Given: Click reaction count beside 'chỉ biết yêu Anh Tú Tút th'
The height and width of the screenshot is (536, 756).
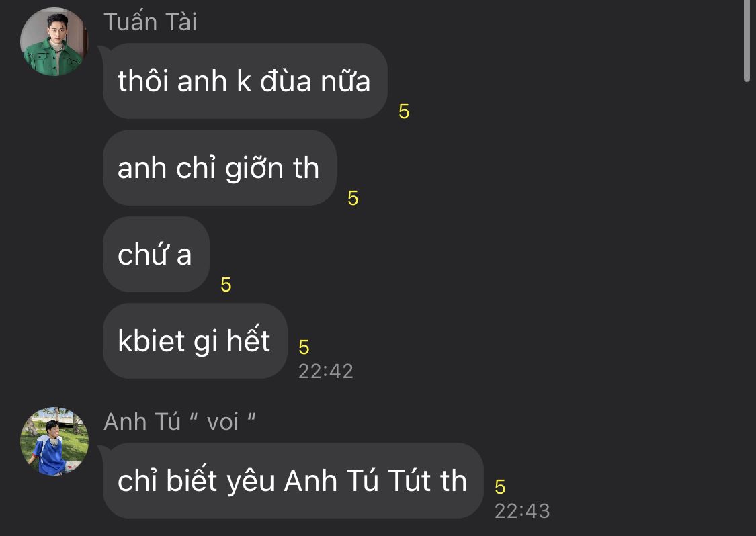Looking at the screenshot, I should (x=500, y=487).
